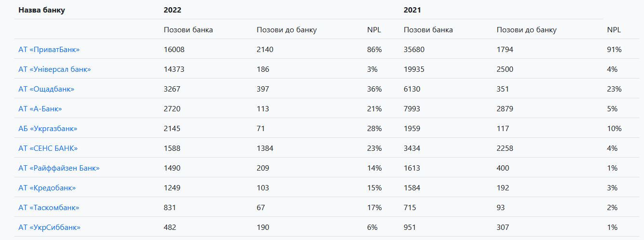Click the 19935 cell in Універсал банк row
This screenshot has width=644, height=240.
414,69
